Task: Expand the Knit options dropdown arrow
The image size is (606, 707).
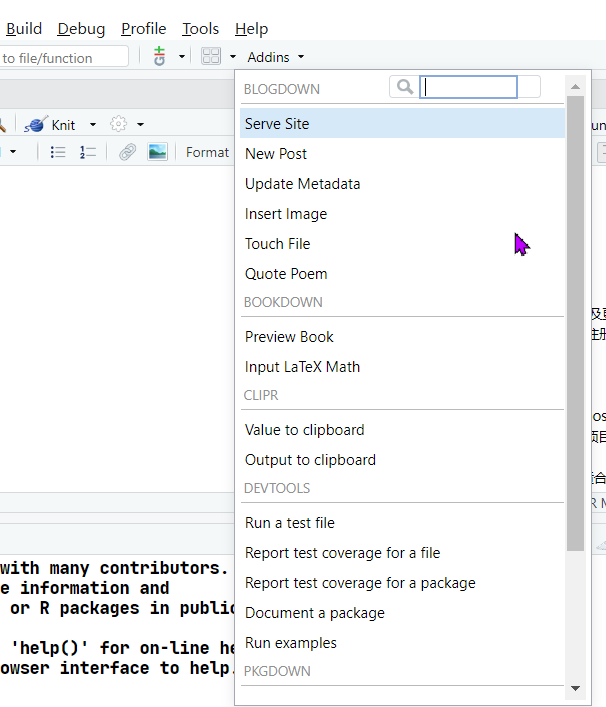Action: (93, 125)
